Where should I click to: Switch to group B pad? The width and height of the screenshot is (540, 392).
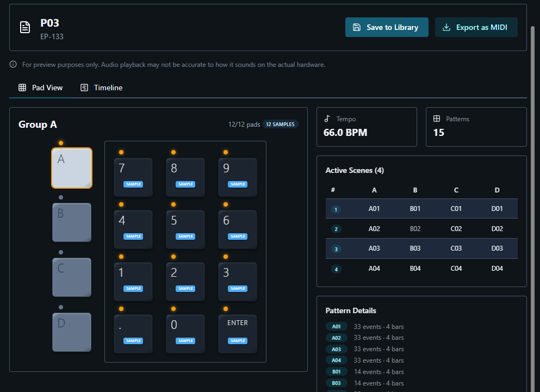[x=72, y=222]
